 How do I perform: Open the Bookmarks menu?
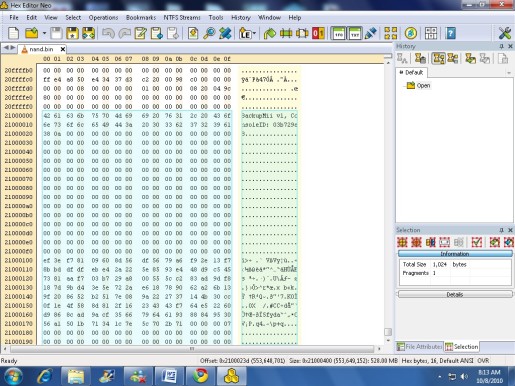(x=141, y=17)
